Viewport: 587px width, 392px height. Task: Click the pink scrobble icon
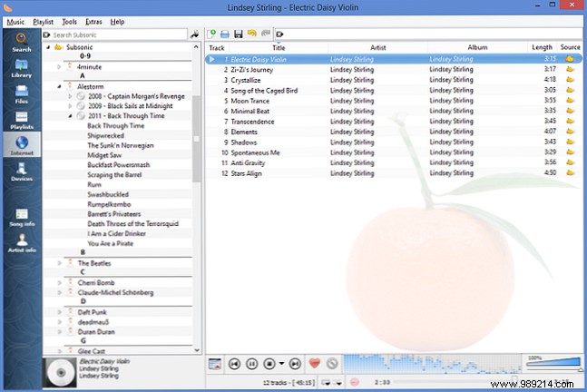point(354,382)
